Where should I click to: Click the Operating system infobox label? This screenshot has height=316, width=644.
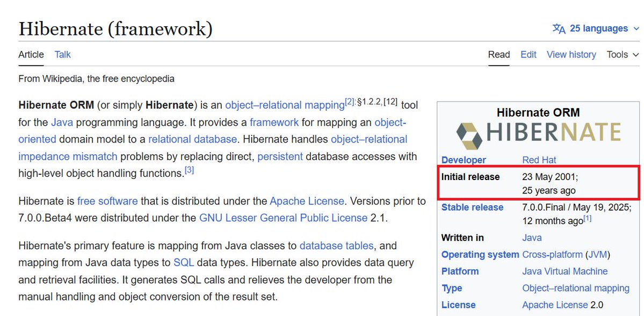pos(480,254)
